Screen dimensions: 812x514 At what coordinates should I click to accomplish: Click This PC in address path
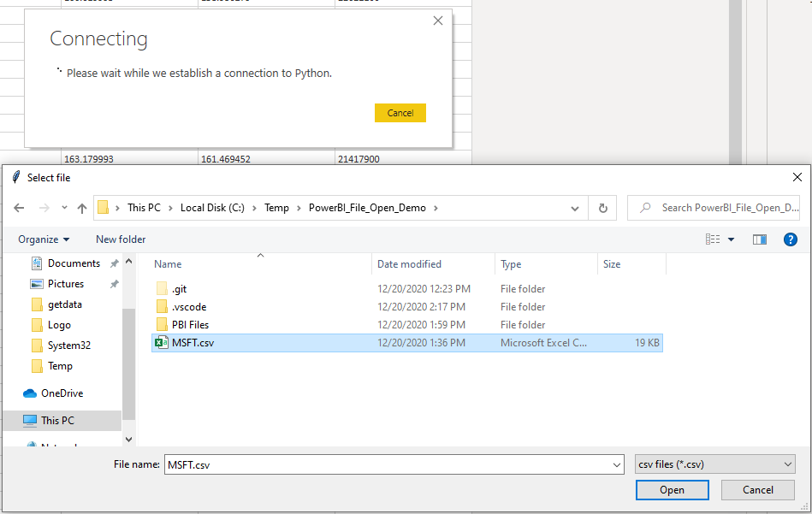coord(144,208)
